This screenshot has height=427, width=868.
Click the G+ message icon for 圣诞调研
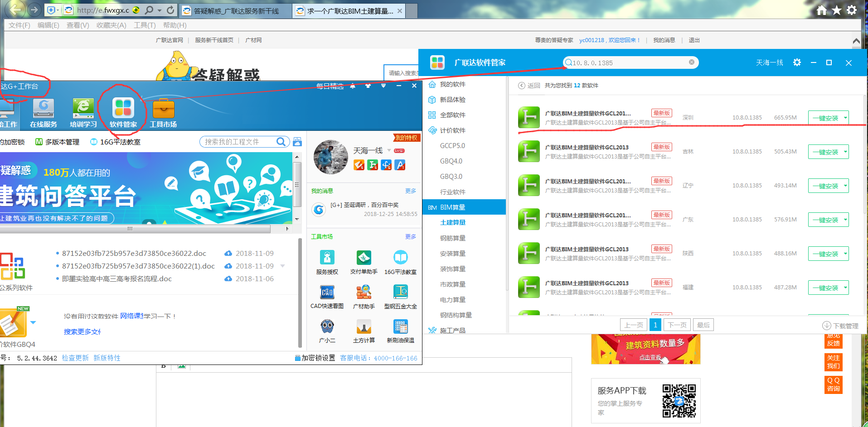(319, 209)
